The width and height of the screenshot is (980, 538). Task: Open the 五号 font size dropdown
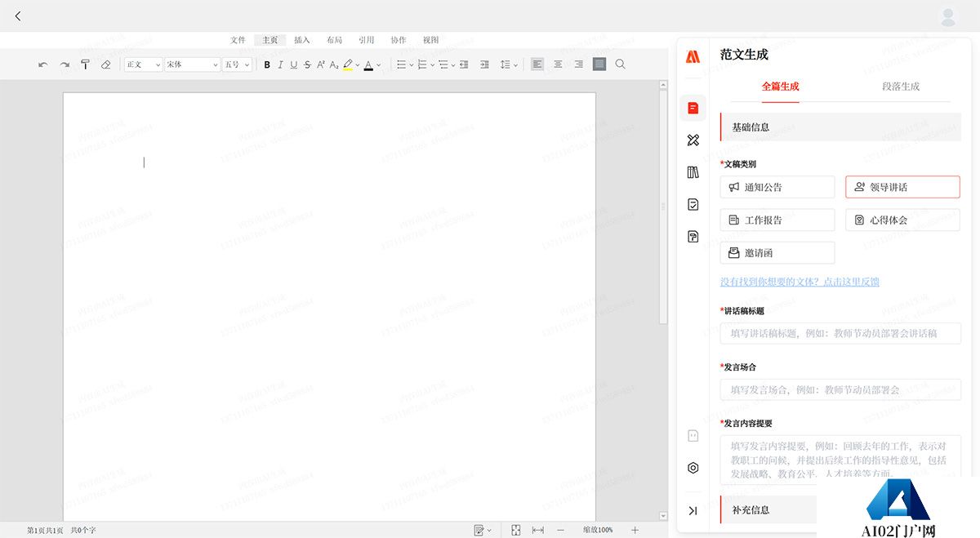tap(237, 64)
